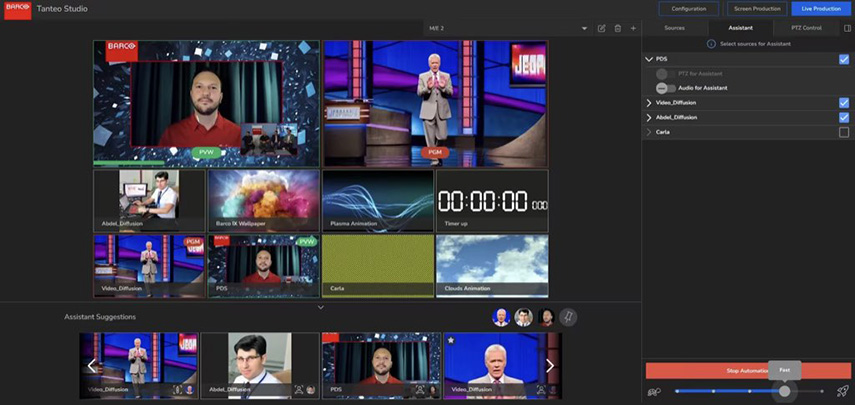Click the large PGM program window
Image resolution: width=855 pixels, height=405 pixels.
[435, 104]
